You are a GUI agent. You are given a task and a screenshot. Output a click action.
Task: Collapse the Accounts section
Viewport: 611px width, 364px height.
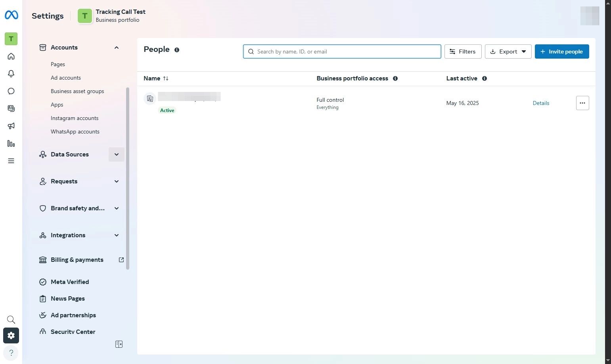point(117,48)
